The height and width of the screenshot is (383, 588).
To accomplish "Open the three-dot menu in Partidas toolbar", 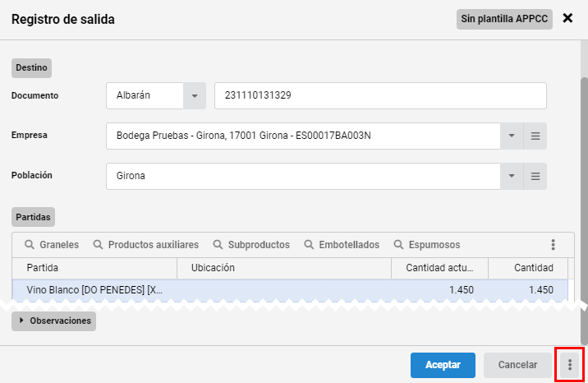I will click(x=553, y=245).
